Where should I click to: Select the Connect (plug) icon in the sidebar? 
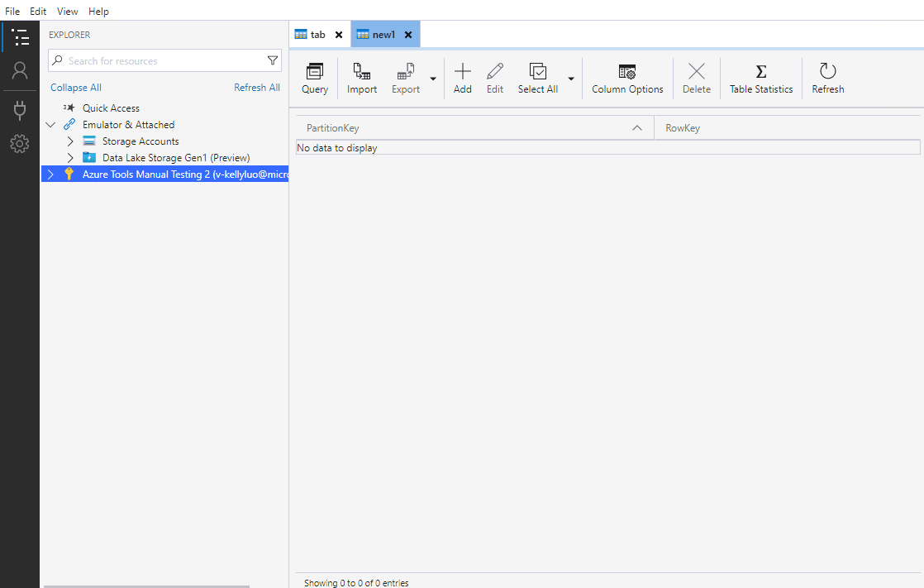pyautogui.click(x=20, y=110)
